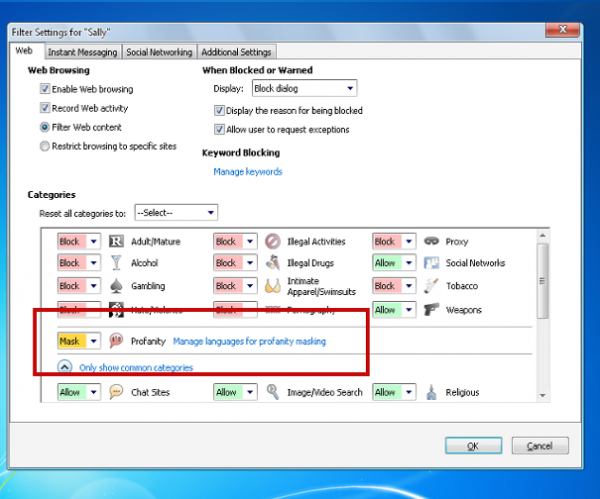Click the Social Networks category label
Screen dimensions: 600x499
pos(475,263)
